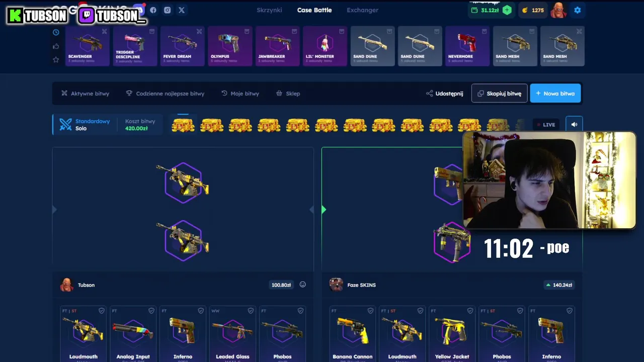
Task: Open Faze SKINS Yellow Jacket item card
Action: point(452,334)
